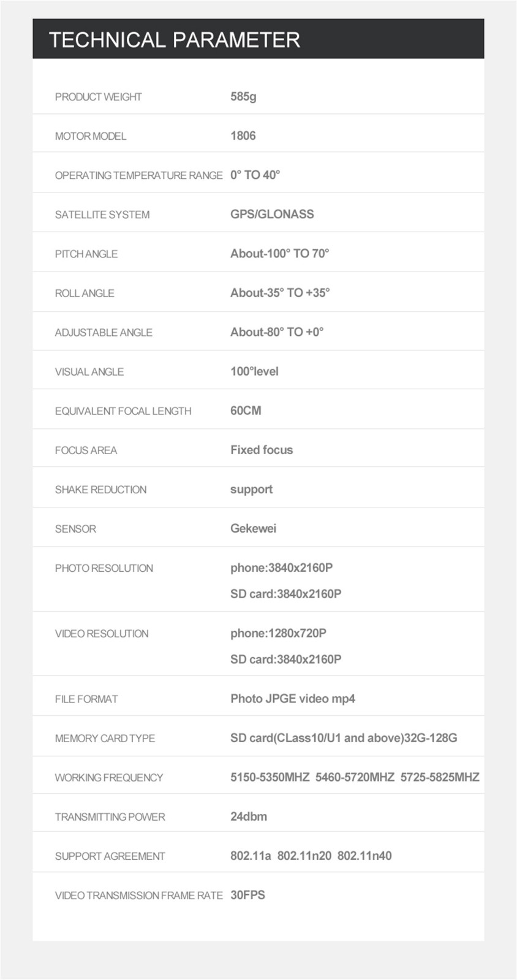The height and width of the screenshot is (980, 517).
Task: Select the 24dbm transmitting power value
Action: click(x=249, y=816)
